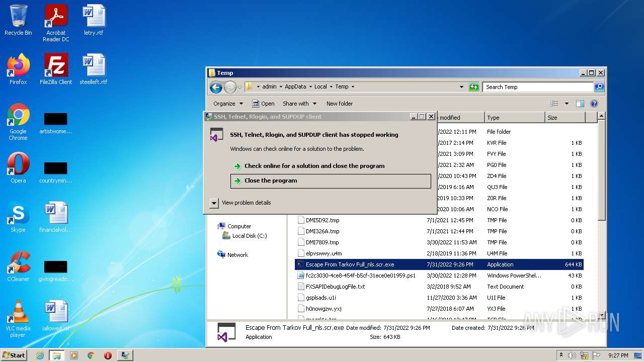Sort by Type column header
This screenshot has height=362, width=644.
(515, 118)
